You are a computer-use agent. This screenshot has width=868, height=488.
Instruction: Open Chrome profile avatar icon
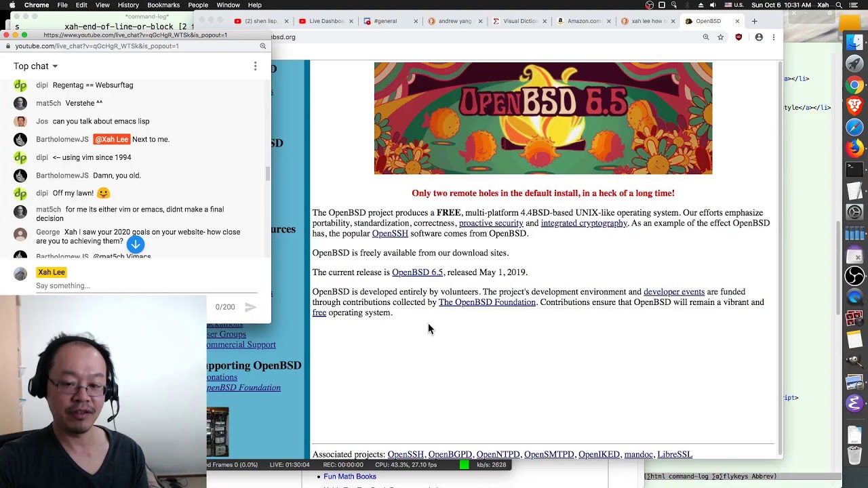tap(759, 37)
